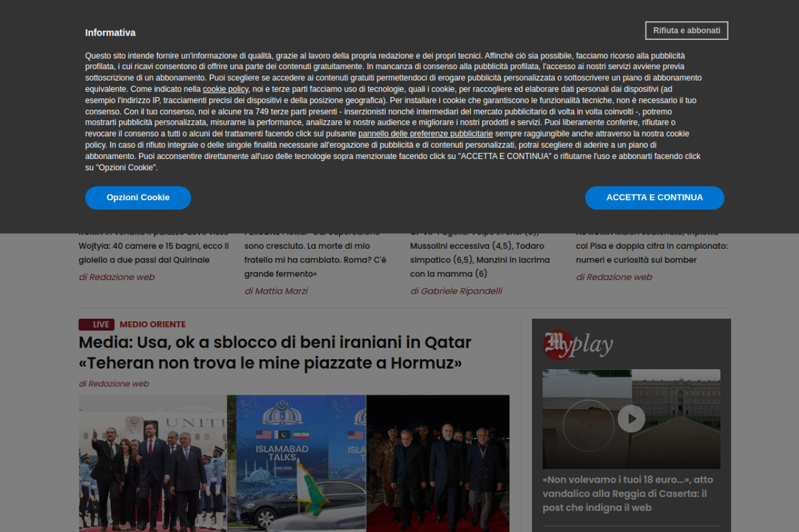Viewport: 799px width, 532px height.
Task: Click the nighttime red carpet delegation photo
Action: click(438, 463)
